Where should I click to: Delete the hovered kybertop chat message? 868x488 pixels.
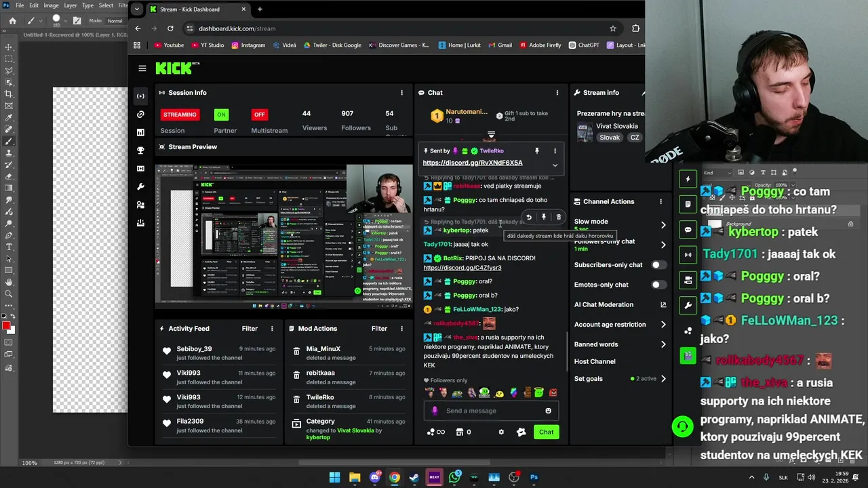click(558, 217)
